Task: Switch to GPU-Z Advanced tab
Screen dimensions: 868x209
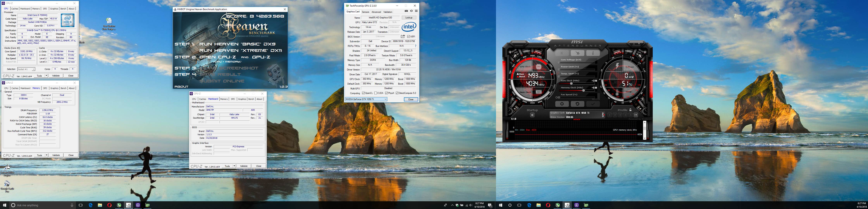Action: tap(376, 12)
